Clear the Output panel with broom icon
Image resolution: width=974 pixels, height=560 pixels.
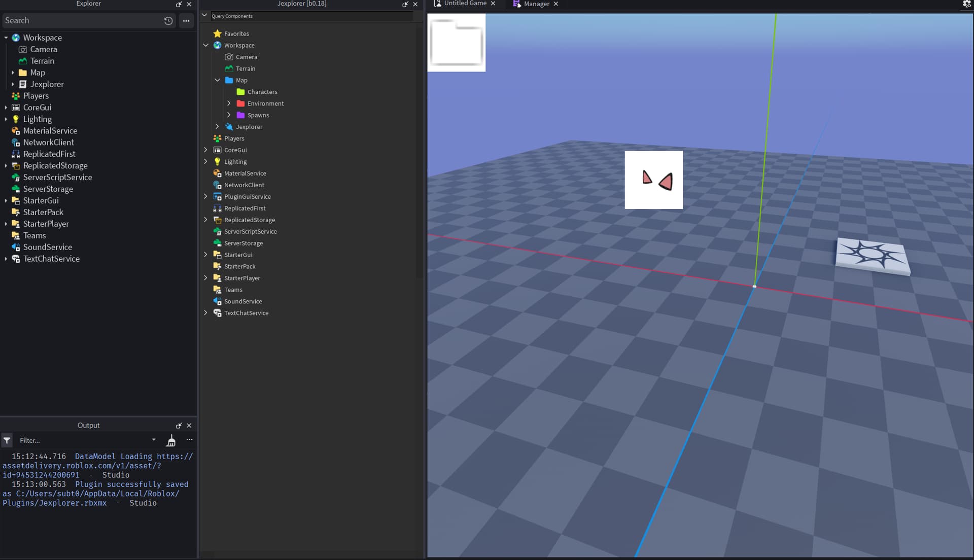(x=171, y=440)
